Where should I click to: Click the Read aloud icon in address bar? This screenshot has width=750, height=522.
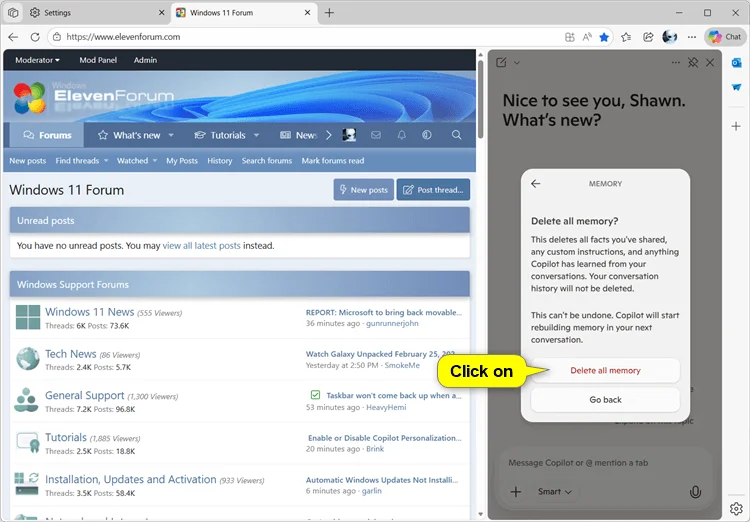(x=587, y=37)
